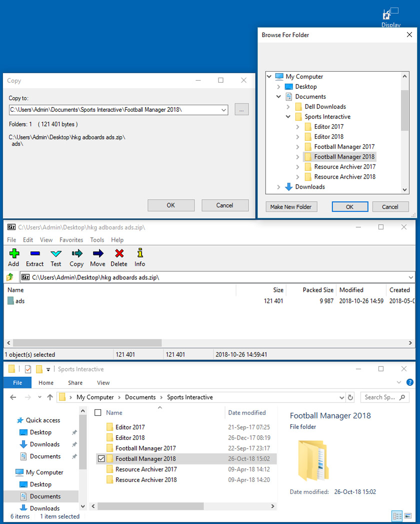Click the Make New Folder button
420x524 pixels.
(x=291, y=207)
